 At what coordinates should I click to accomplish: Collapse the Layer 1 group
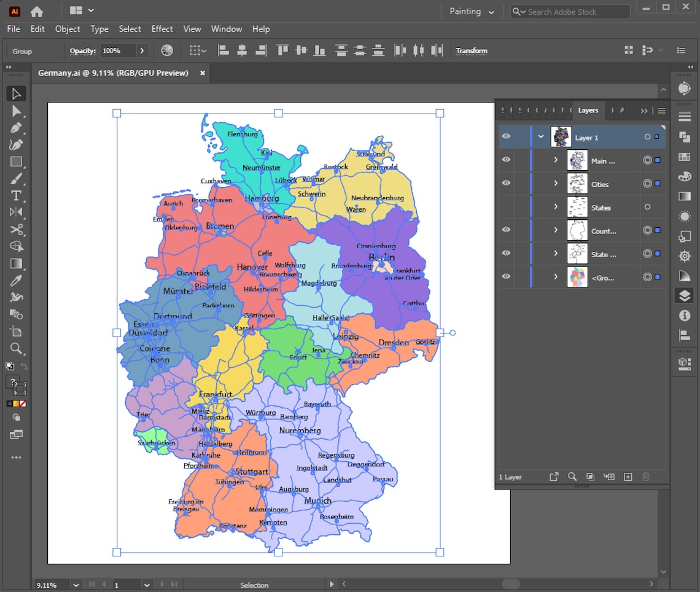pos(540,136)
